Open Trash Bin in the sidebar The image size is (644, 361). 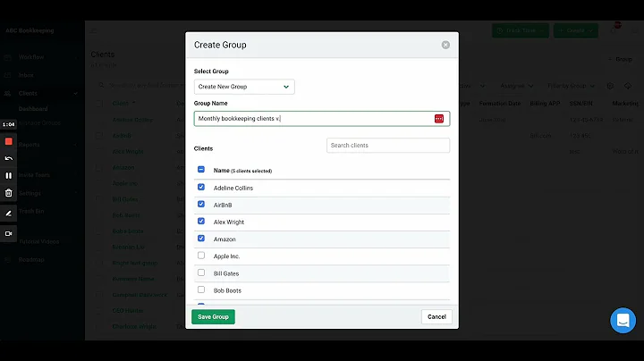(x=31, y=211)
